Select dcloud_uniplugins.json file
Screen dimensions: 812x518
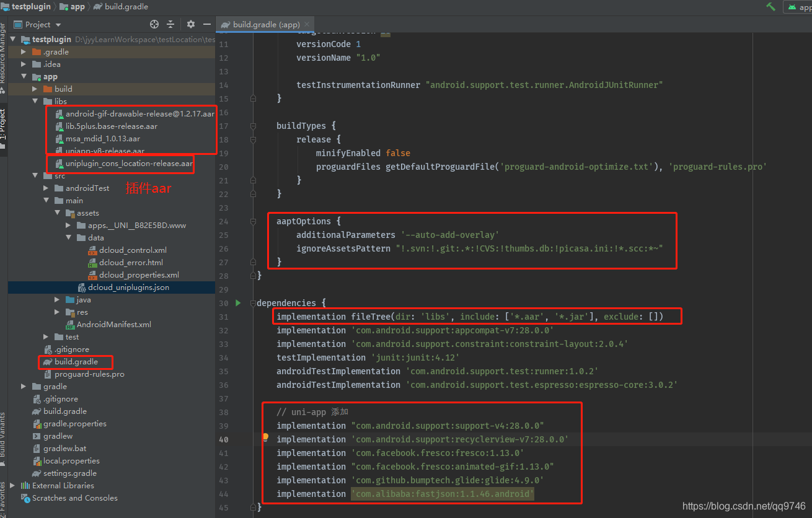[x=123, y=288]
